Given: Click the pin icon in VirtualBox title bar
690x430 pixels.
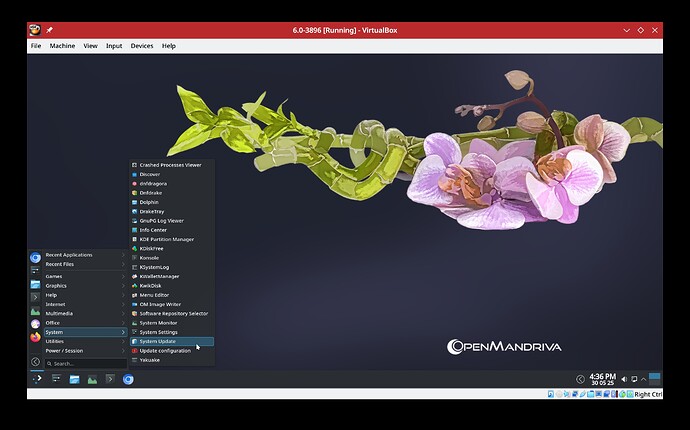Looking at the screenshot, I should click(49, 30).
